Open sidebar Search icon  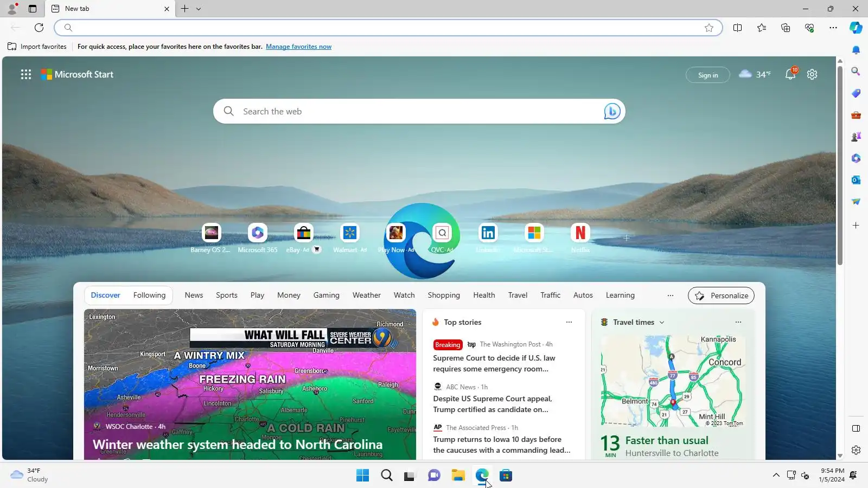pos(856,71)
